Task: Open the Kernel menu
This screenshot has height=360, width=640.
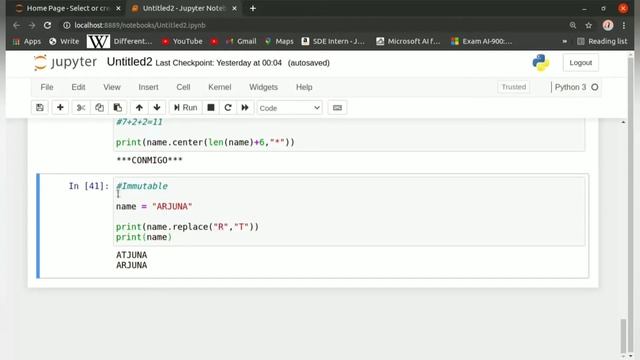Action: [x=220, y=87]
